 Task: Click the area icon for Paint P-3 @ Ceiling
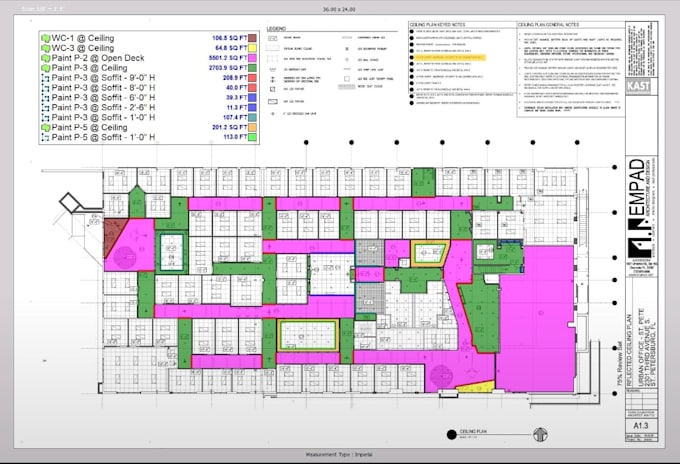(46, 68)
